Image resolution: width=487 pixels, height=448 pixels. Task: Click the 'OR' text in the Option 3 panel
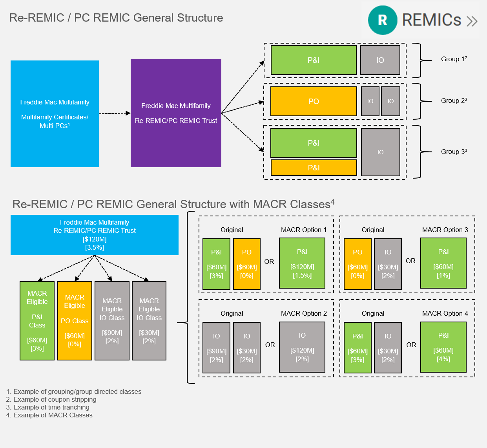[x=410, y=261]
